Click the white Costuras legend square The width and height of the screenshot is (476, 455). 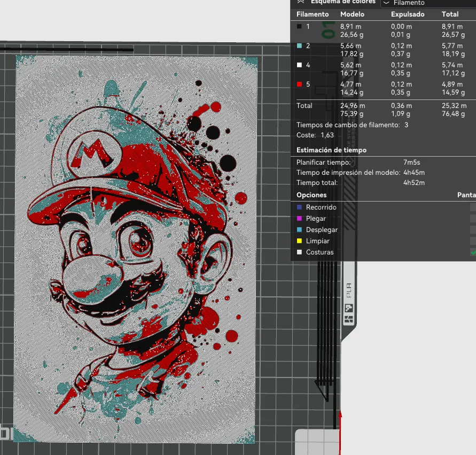pyautogui.click(x=300, y=252)
